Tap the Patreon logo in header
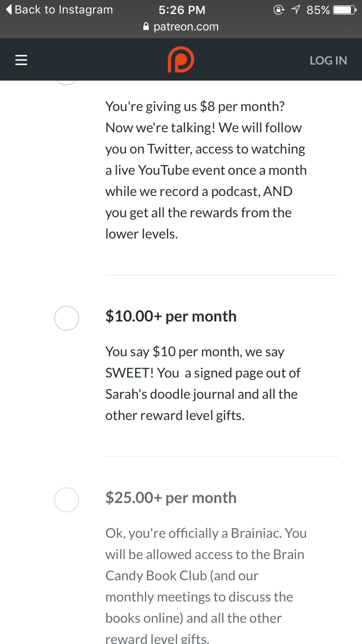362x644 pixels. pyautogui.click(x=181, y=60)
